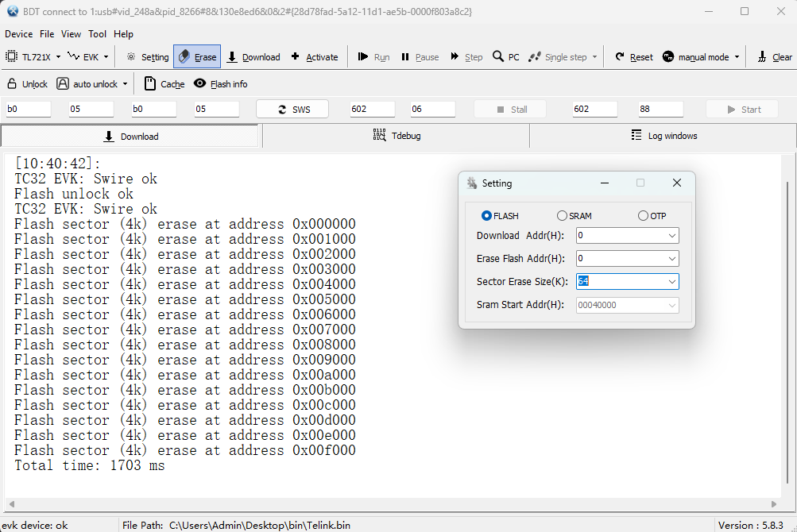Close the Setting dialog

pyautogui.click(x=676, y=183)
